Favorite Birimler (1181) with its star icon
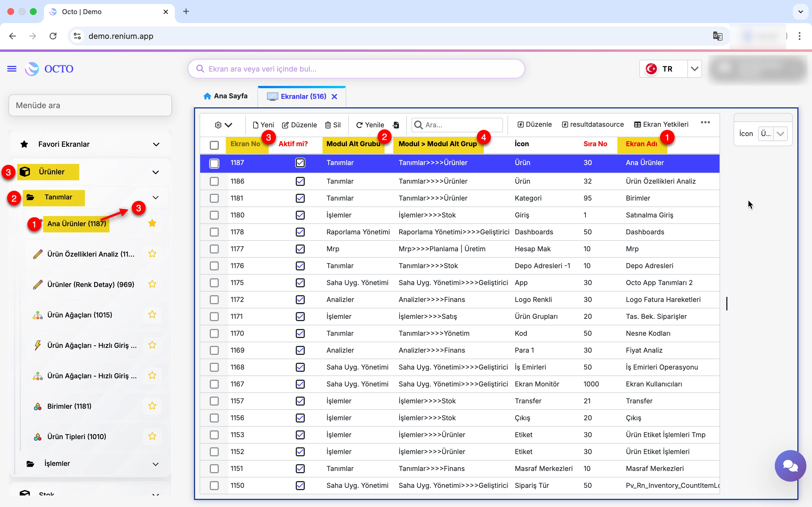Viewport: 812px width, 507px height. click(152, 406)
